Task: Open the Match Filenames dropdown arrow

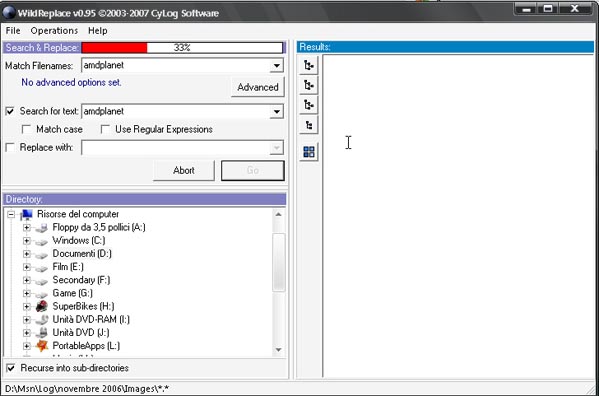Action: [x=276, y=66]
